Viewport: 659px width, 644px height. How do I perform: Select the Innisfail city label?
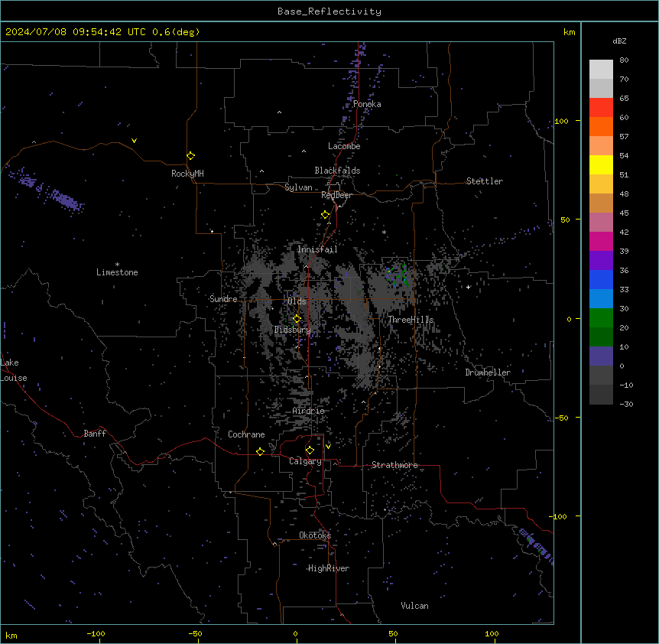coord(317,249)
